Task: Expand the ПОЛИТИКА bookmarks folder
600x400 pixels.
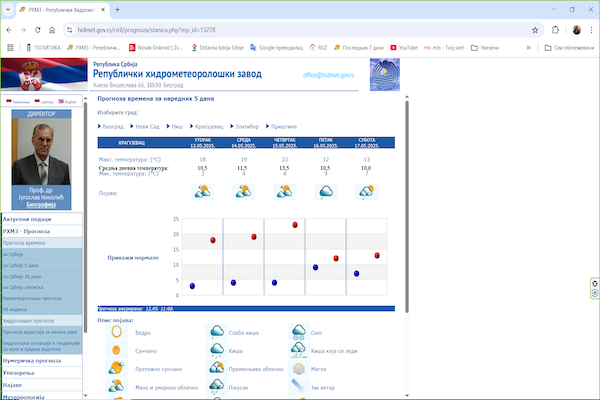Action: click(x=43, y=46)
